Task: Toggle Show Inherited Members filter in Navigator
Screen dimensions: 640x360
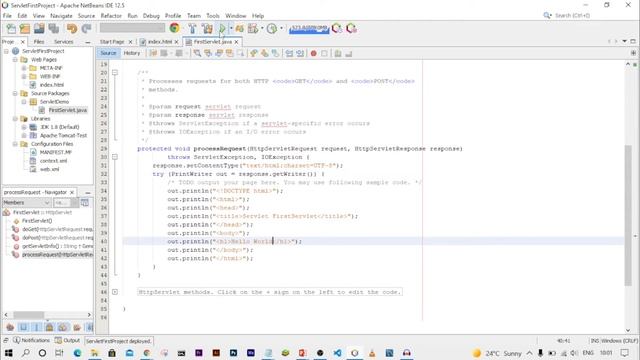Action: 10,327
